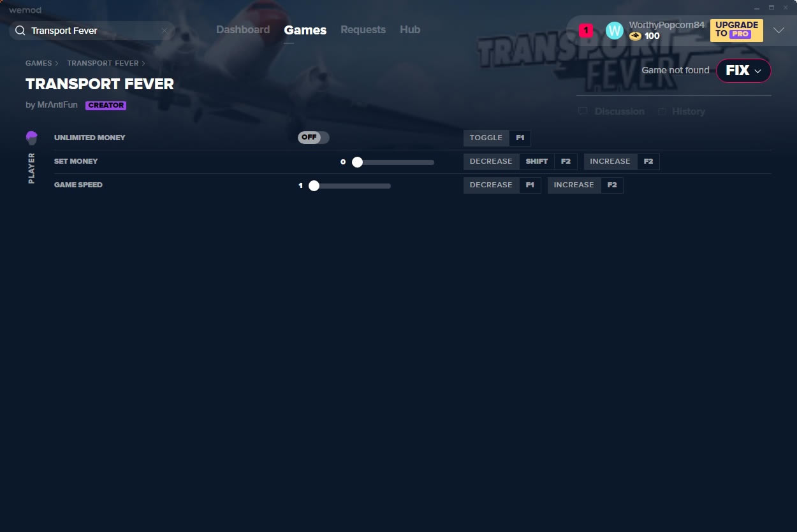This screenshot has width=797, height=532.
Task: Open the History icon
Action: pyautogui.click(x=662, y=111)
